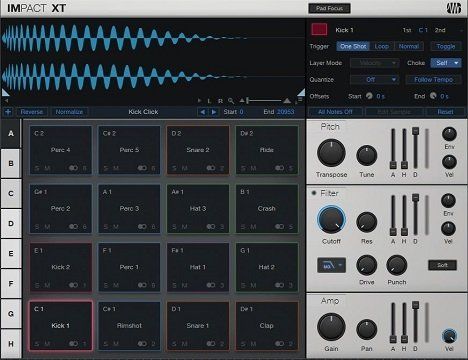The height and width of the screenshot is (360, 468).
Task: Click the filter Res knob
Action: pyautogui.click(x=367, y=222)
